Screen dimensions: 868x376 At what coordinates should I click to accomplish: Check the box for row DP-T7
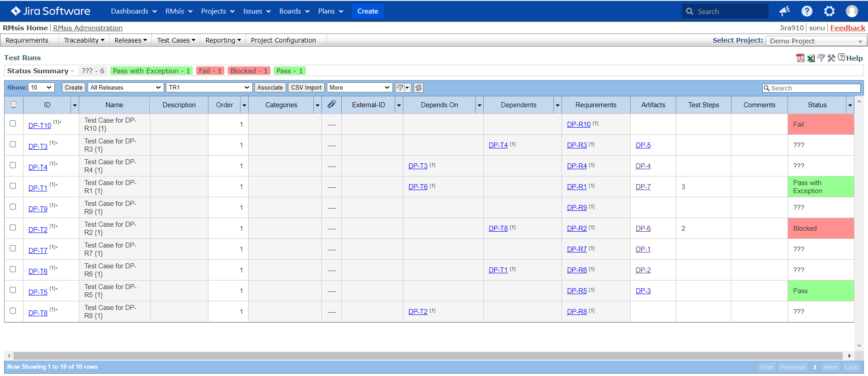tap(13, 248)
